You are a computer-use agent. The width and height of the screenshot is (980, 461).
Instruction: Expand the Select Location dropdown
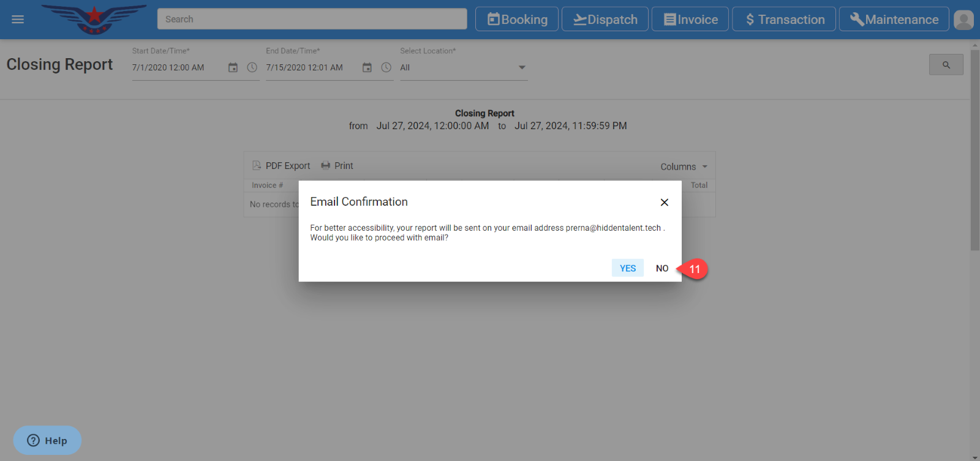coord(522,67)
